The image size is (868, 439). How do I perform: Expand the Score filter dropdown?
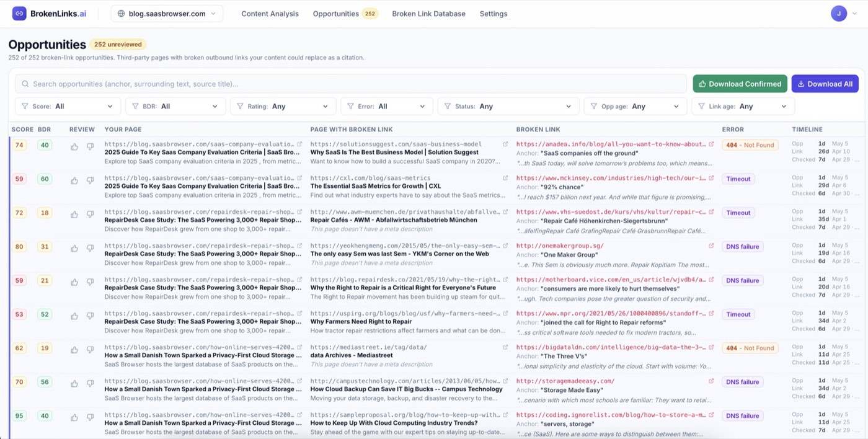pos(68,107)
